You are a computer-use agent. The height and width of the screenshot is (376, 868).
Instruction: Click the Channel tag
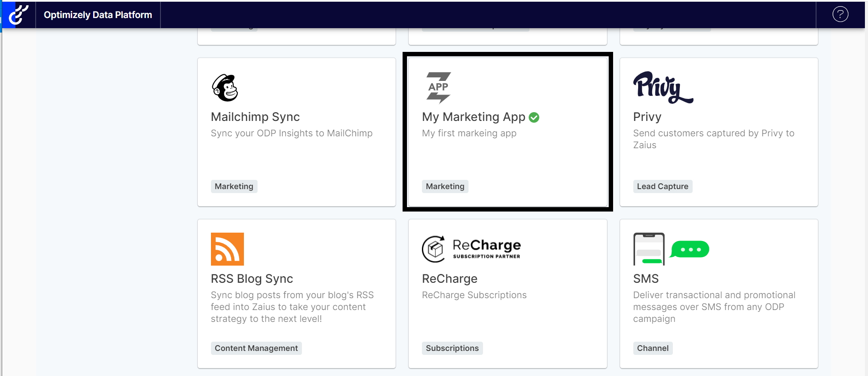coord(653,348)
